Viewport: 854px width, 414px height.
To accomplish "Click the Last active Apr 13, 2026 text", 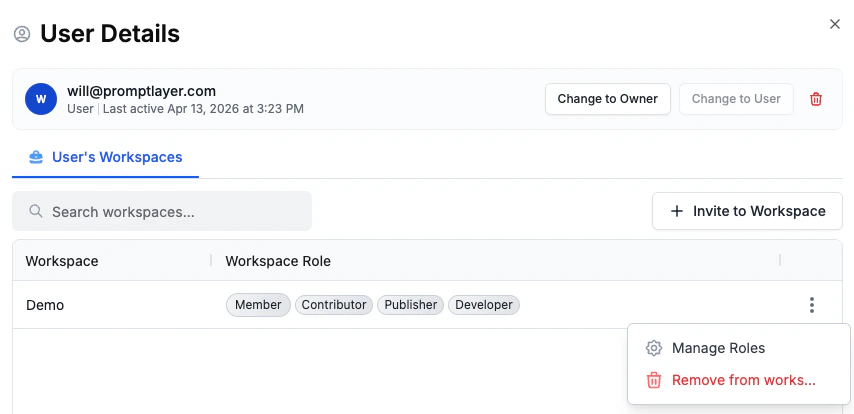I will pos(203,109).
